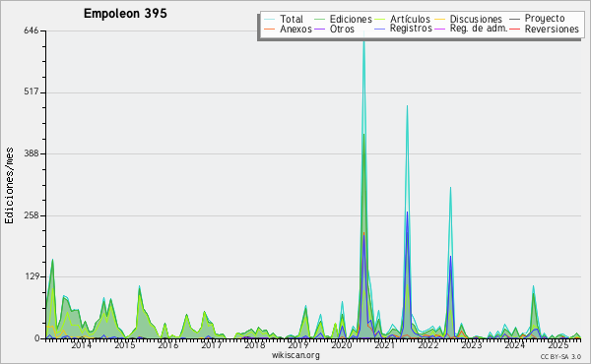Click the 'Ediciones/mes' axis title
Image resolution: width=591 pixels, height=364 pixels.
(x=9, y=186)
